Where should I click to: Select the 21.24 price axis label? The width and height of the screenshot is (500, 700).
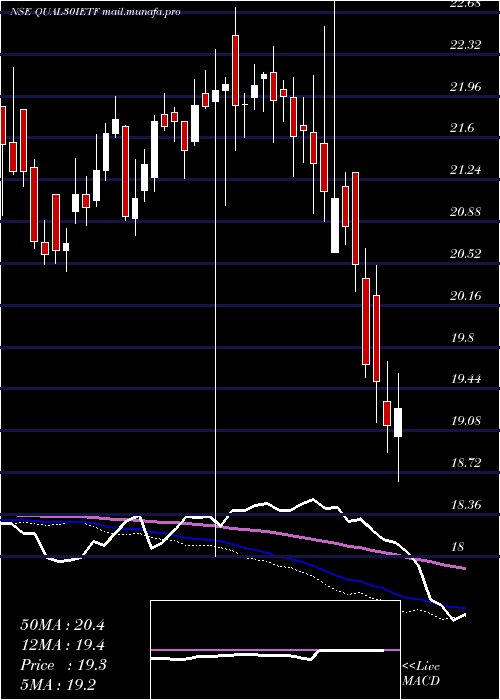465,170
